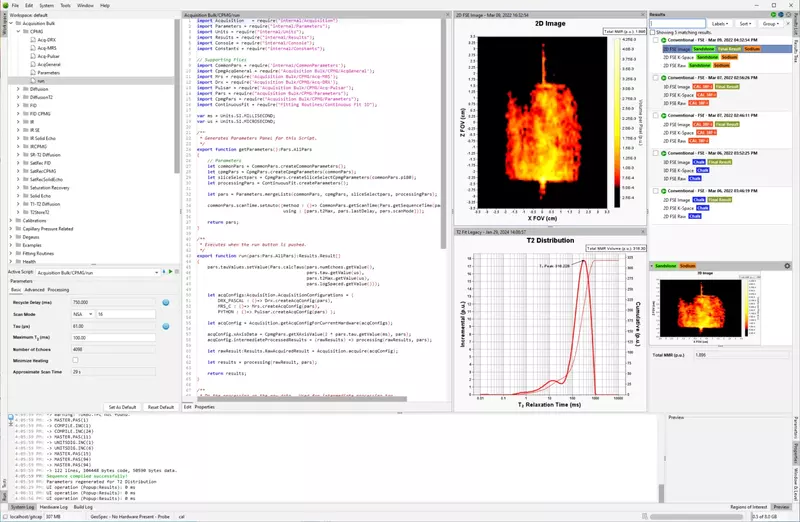800x522 pixels.
Task: Open the Scan Mode NSA dropdown
Action: (x=80, y=313)
